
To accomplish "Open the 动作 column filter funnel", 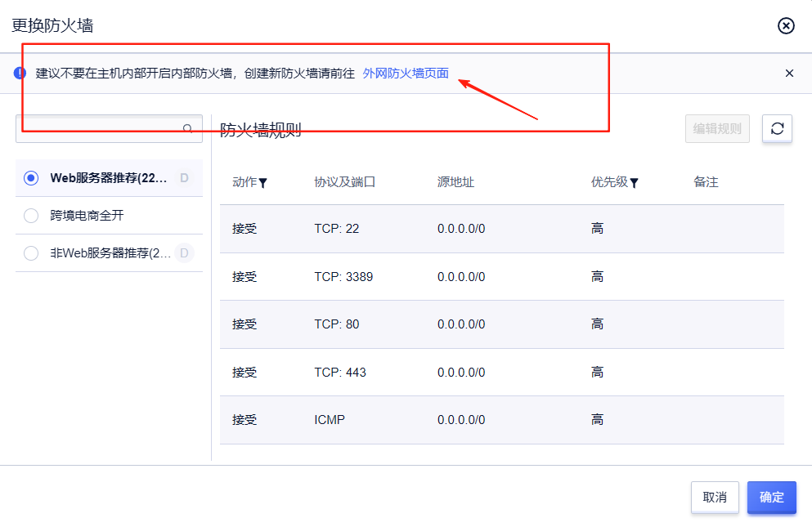I will click(x=263, y=182).
